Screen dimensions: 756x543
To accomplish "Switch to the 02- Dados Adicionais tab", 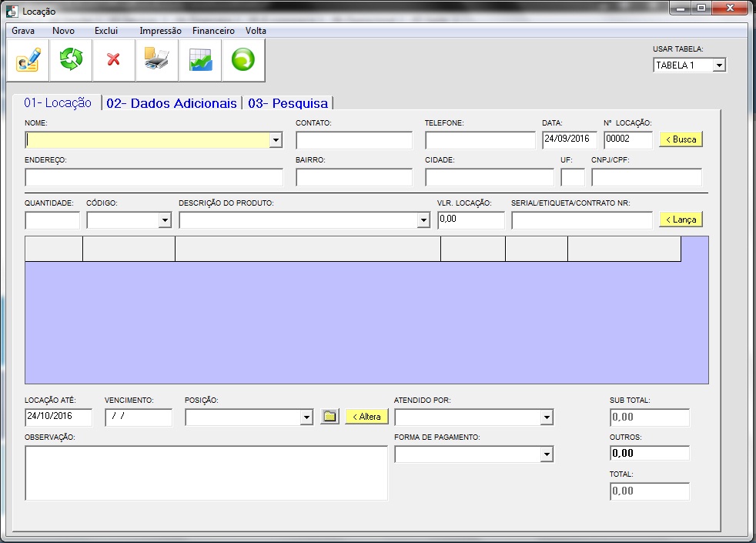I will pyautogui.click(x=172, y=103).
